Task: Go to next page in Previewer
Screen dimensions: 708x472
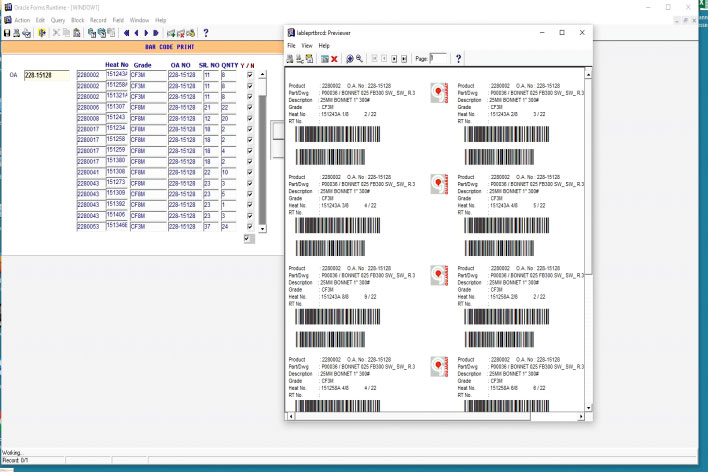Action: (394, 59)
